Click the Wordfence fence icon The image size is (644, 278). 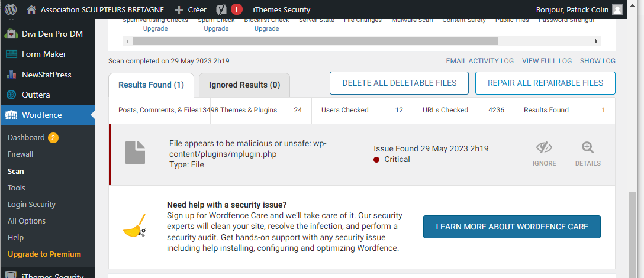[x=11, y=115]
